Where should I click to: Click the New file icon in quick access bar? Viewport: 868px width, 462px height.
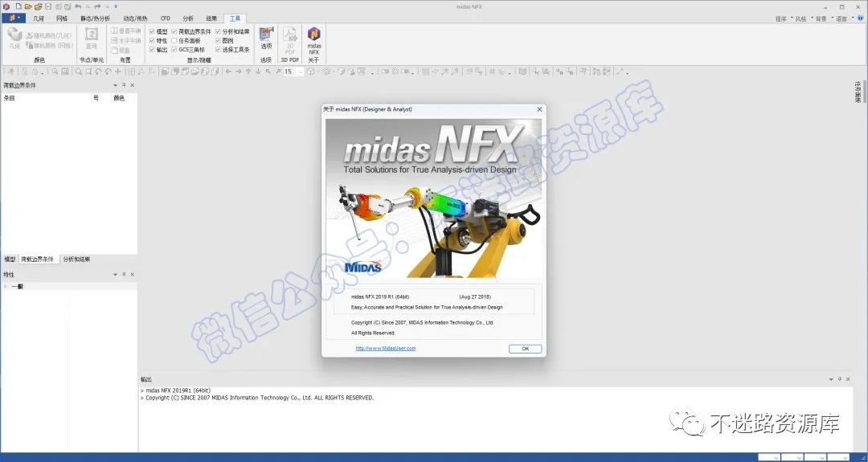(18, 6)
